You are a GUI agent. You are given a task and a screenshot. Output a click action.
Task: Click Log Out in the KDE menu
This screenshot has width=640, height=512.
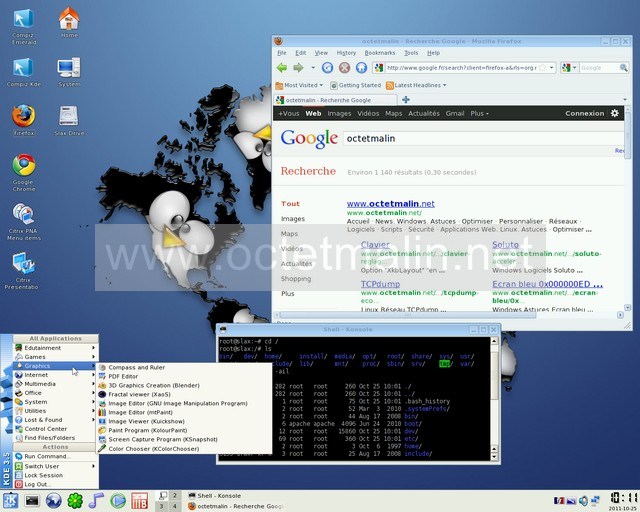56,484
